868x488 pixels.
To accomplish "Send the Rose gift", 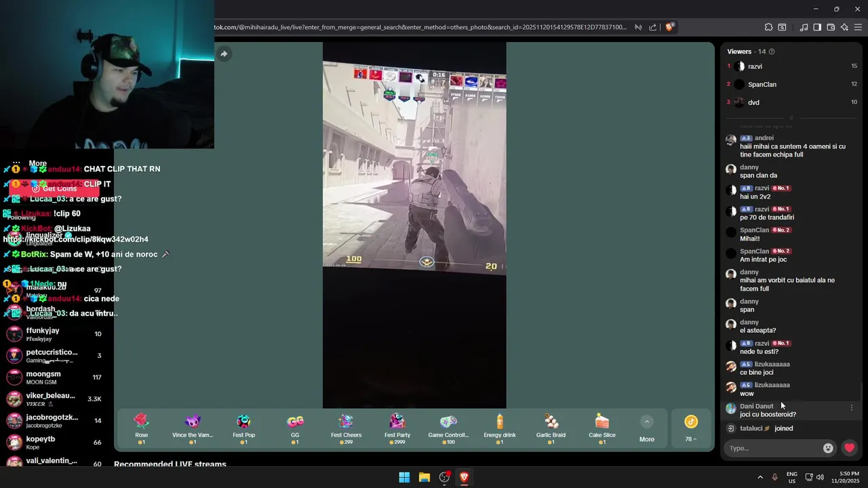I will (141, 428).
